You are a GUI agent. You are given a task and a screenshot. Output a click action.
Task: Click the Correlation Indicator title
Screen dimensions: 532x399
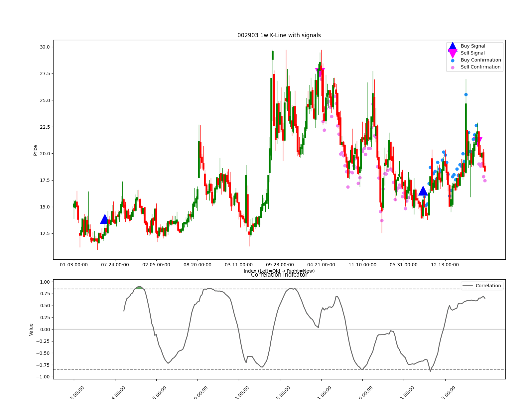(x=279, y=275)
